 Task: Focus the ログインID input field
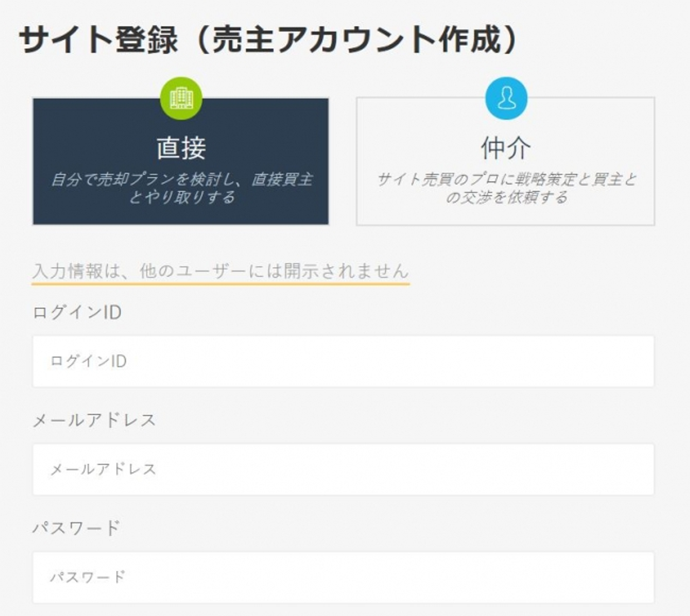343,361
